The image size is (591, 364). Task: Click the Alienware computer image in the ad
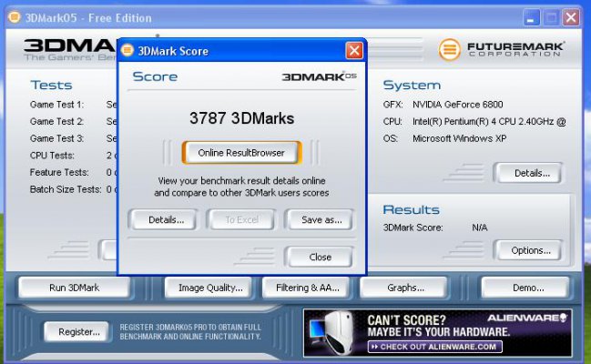coord(332,332)
